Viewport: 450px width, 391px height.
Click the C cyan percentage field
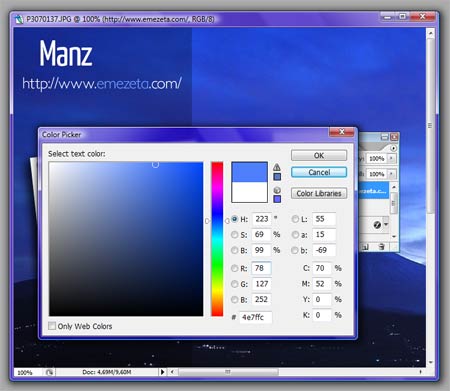pos(322,268)
